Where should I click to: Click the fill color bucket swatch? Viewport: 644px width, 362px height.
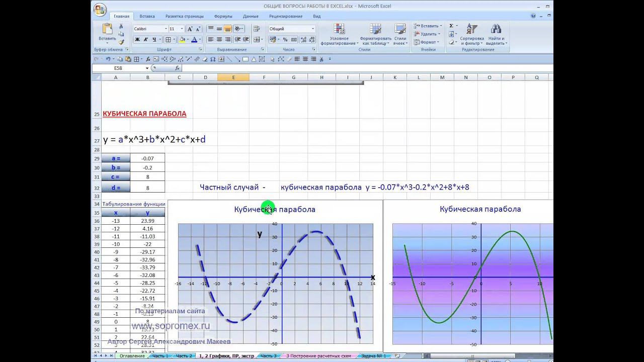coord(182,39)
